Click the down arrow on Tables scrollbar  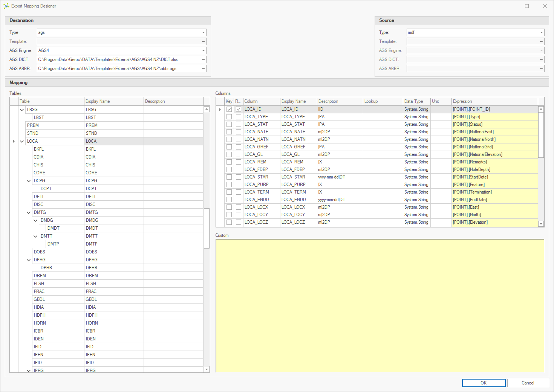pyautogui.click(x=207, y=369)
